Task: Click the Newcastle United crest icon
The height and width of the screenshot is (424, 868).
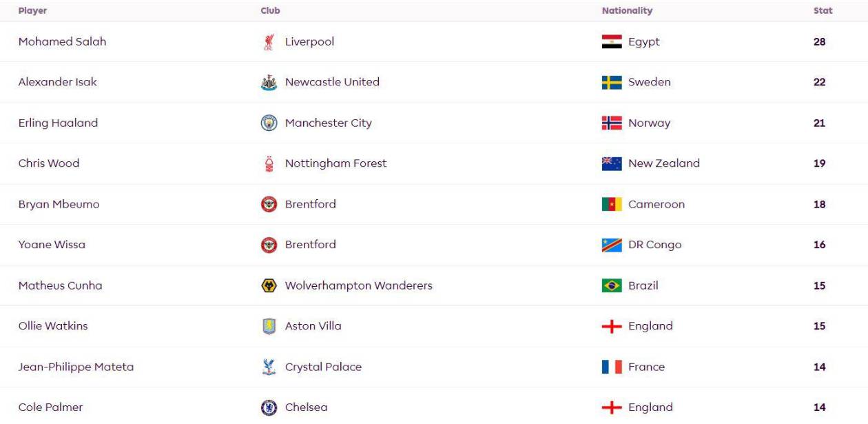Action: 269,83
